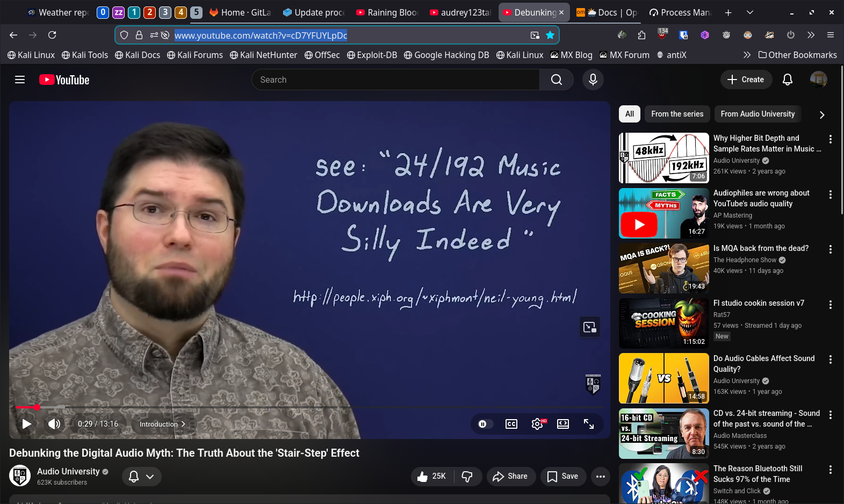Click the voice search microphone icon
This screenshot has height=504, width=844.
[x=593, y=80]
